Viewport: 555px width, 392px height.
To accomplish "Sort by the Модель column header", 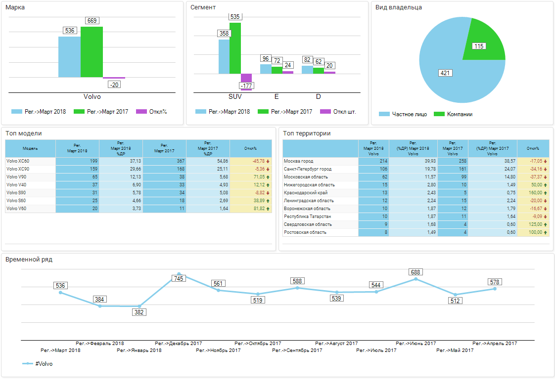I will (x=30, y=148).
